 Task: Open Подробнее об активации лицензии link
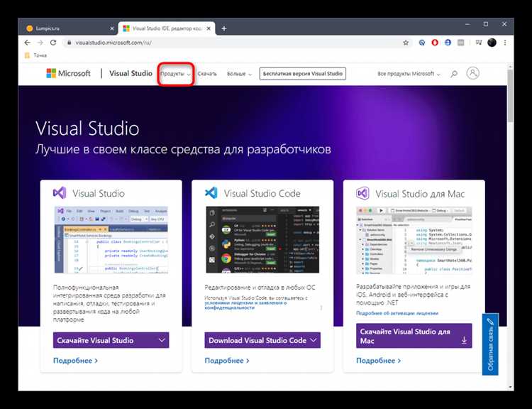coord(397,313)
